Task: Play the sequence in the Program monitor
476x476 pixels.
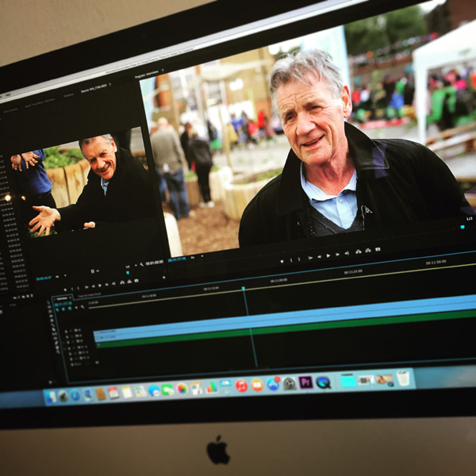Action: [328, 255]
